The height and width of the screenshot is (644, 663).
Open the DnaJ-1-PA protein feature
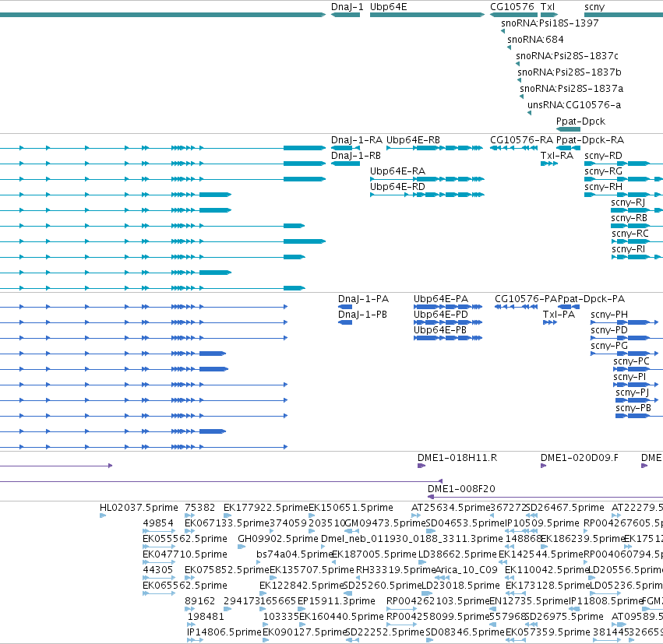[345, 307]
